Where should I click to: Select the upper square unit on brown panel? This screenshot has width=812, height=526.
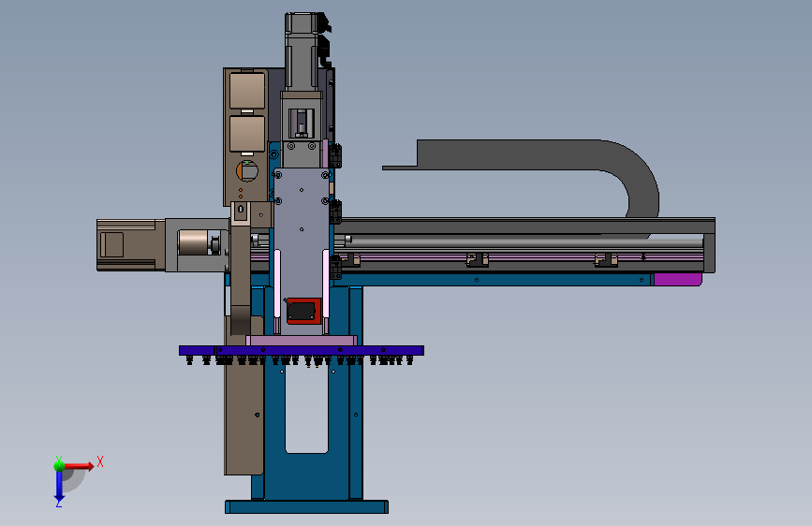(x=247, y=91)
